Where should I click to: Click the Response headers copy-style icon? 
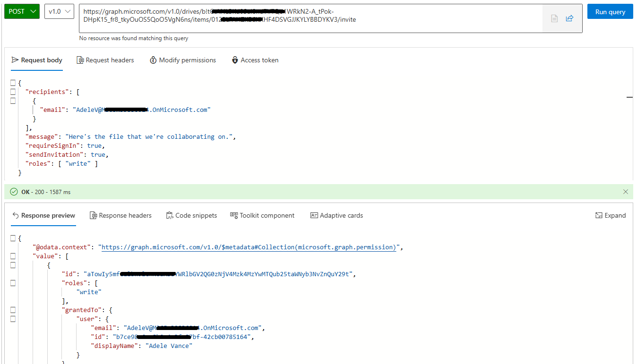93,215
